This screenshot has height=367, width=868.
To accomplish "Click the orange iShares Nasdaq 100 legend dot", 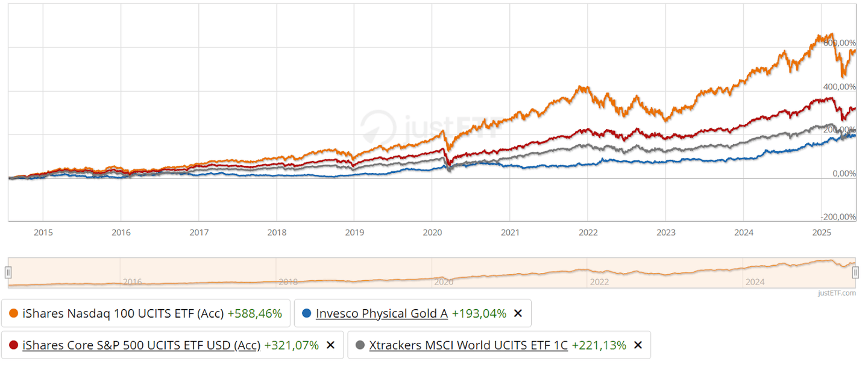I will (13, 313).
